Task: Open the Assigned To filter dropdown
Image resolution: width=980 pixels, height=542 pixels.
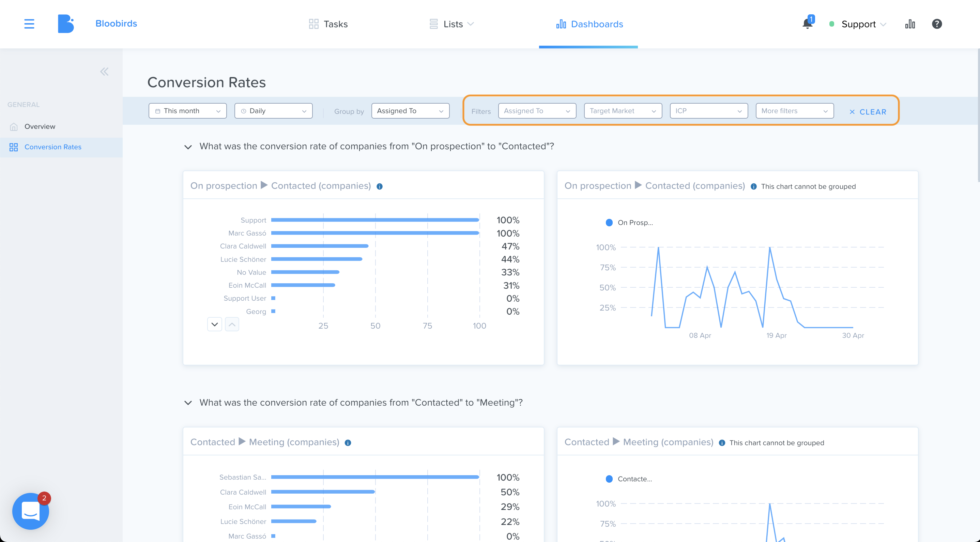Action: 537,111
